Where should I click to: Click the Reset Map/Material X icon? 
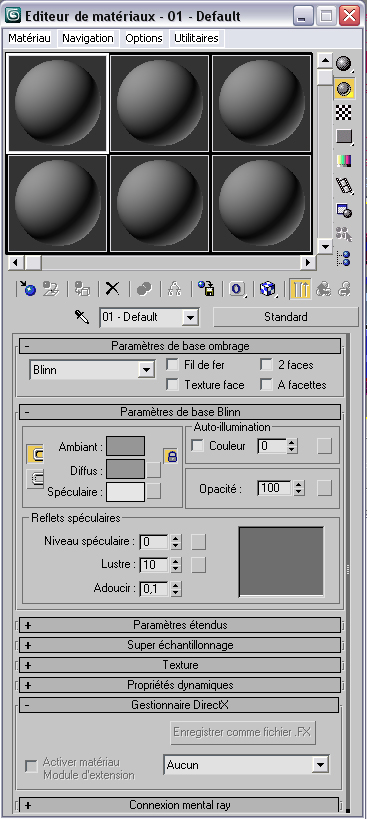[112, 288]
